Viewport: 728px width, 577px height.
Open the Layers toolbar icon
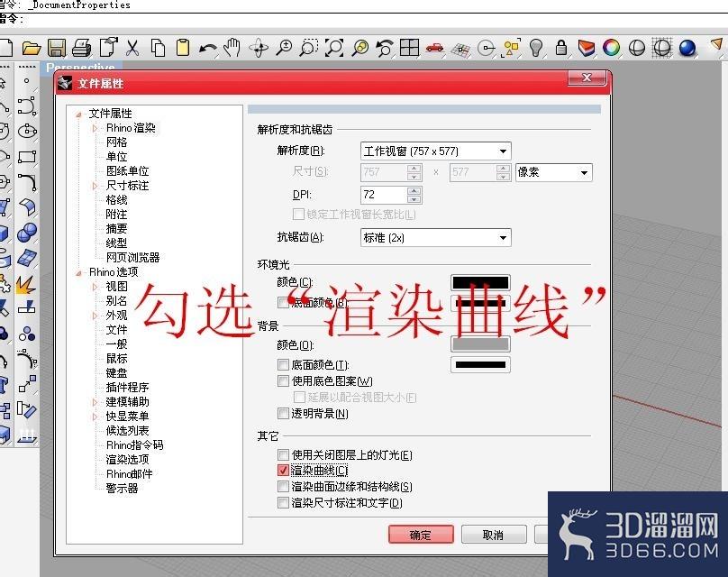pyautogui.click(x=587, y=48)
